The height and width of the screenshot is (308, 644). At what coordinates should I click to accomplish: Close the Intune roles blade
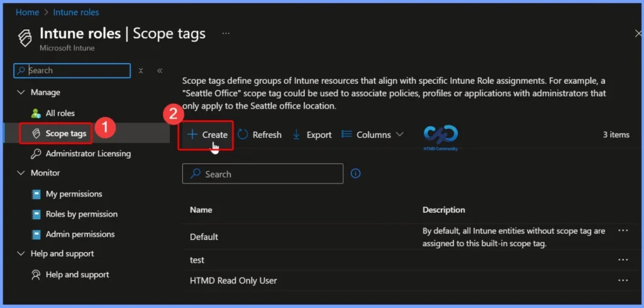point(638,33)
